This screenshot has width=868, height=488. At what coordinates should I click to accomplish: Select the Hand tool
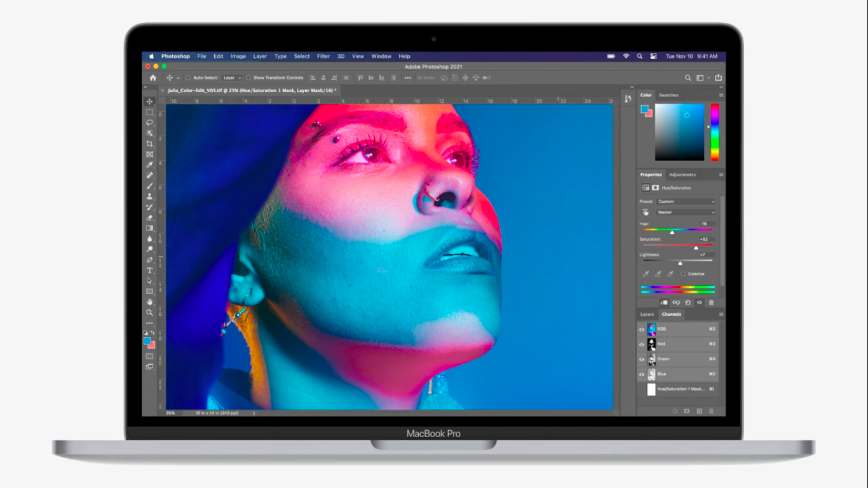click(x=150, y=302)
